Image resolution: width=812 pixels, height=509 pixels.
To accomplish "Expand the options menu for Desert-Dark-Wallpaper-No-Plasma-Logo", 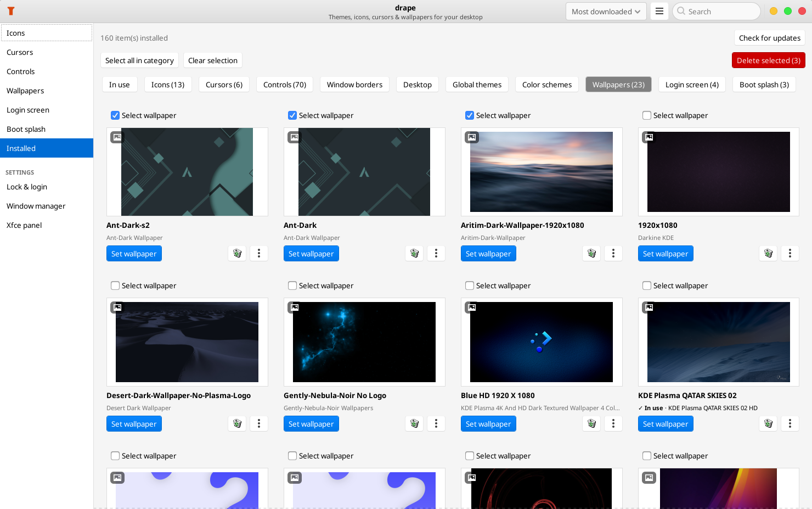I will tap(259, 424).
